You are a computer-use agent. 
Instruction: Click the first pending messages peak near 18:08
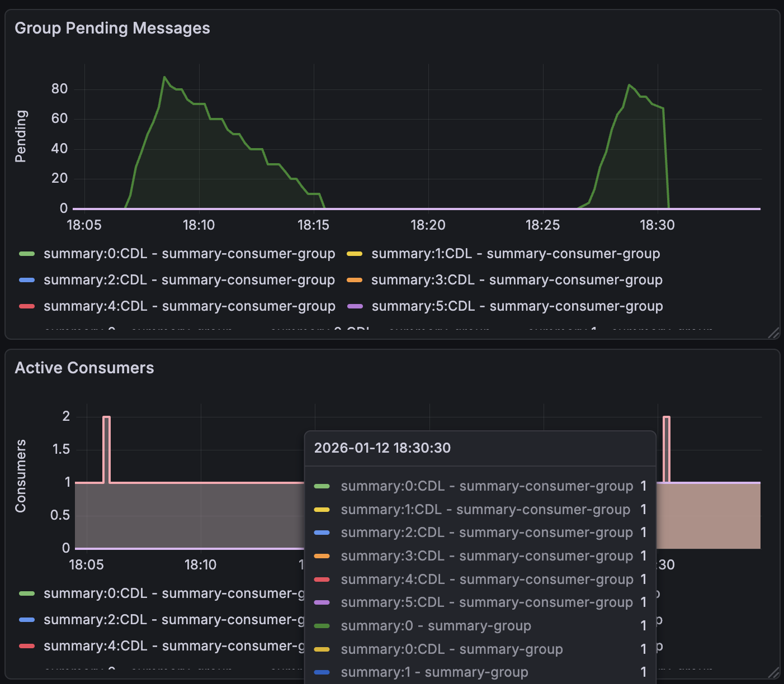164,77
